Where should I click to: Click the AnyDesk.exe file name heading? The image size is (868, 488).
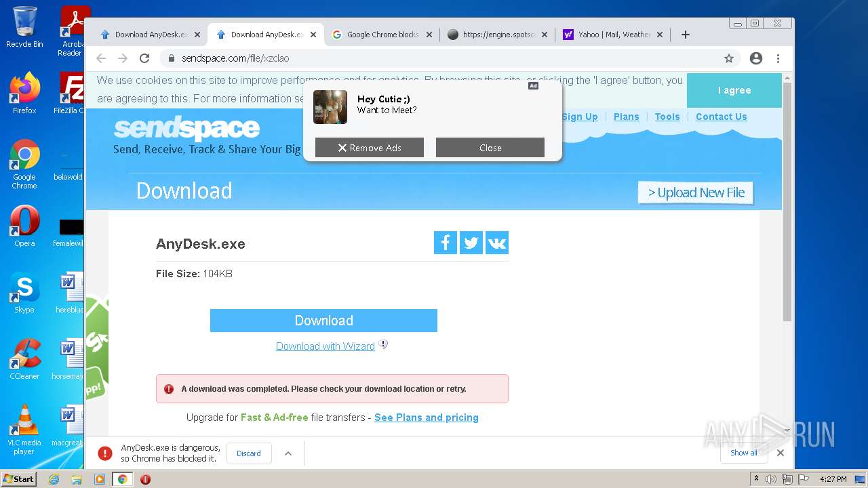[x=201, y=244]
